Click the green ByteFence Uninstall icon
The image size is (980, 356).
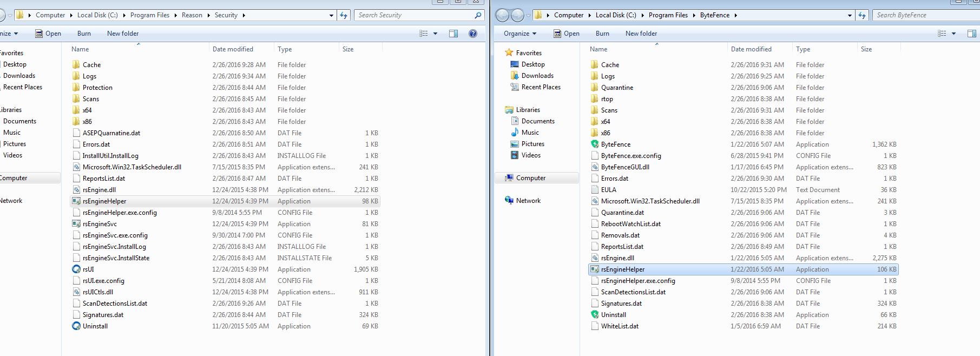(x=595, y=315)
